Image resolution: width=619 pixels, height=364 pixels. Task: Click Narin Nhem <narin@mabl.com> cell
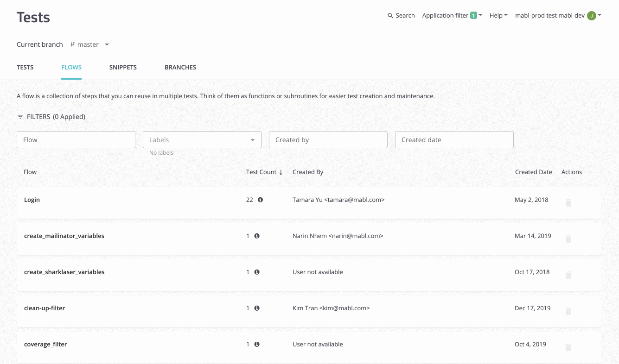(x=338, y=236)
